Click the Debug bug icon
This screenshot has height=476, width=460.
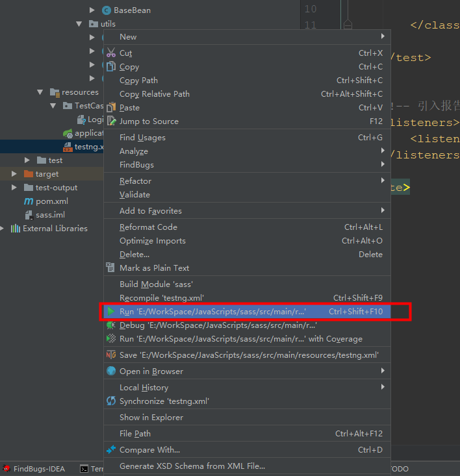tap(111, 325)
